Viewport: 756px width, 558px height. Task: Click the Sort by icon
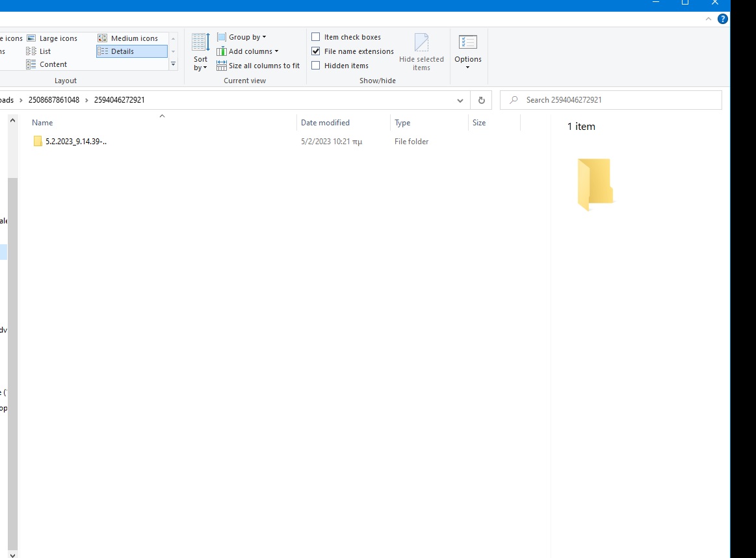[200, 51]
